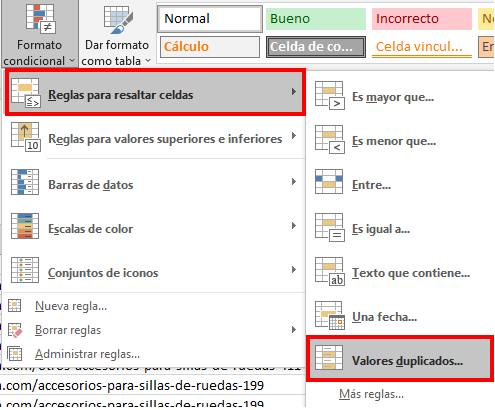Click the Reglas para valores superiores icon
Viewport: 495px width, 410px height.
point(25,137)
